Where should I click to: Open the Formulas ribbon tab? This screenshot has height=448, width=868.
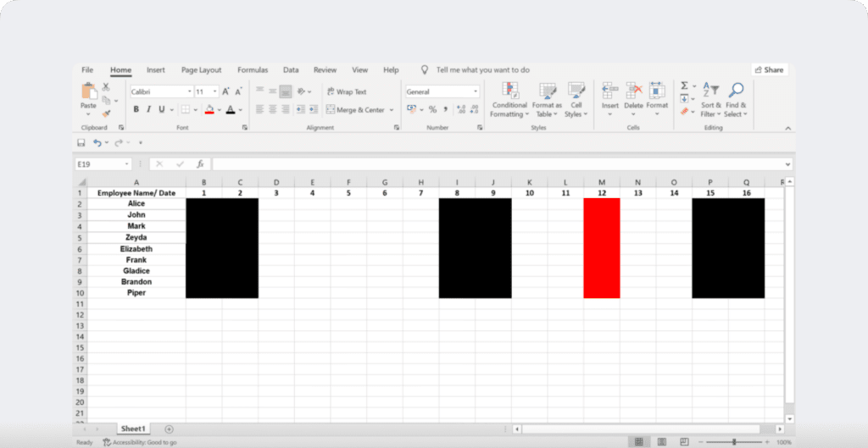pos(253,70)
